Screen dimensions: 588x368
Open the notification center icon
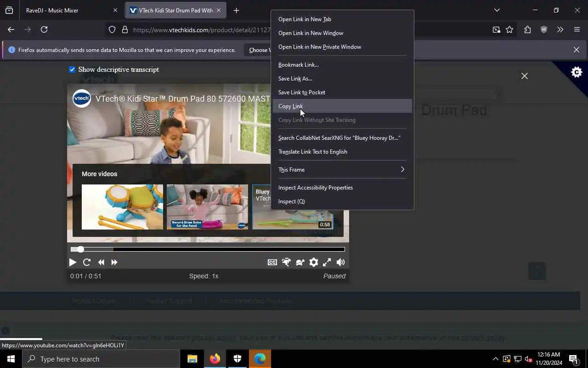pos(573,359)
